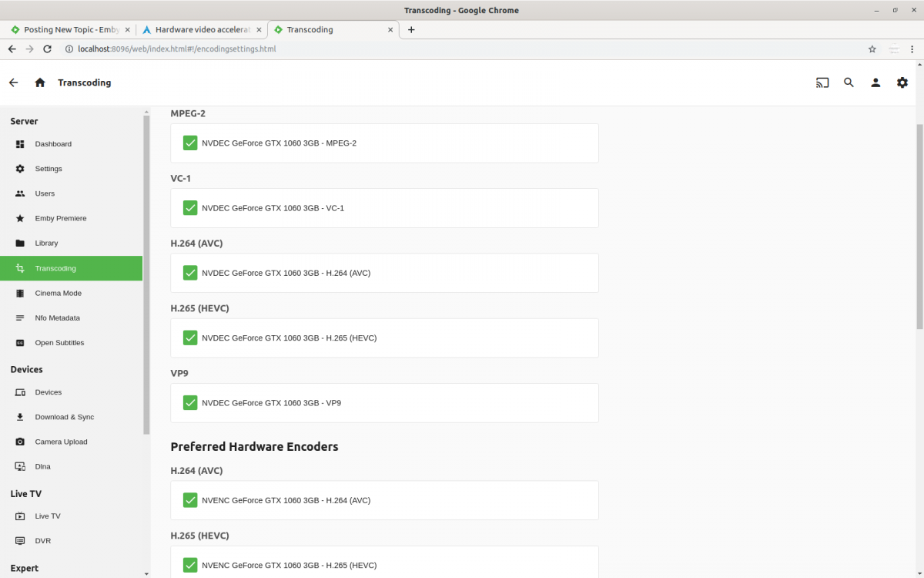The height and width of the screenshot is (578, 924).
Task: Open Cinema Mode settings
Action: tap(58, 293)
